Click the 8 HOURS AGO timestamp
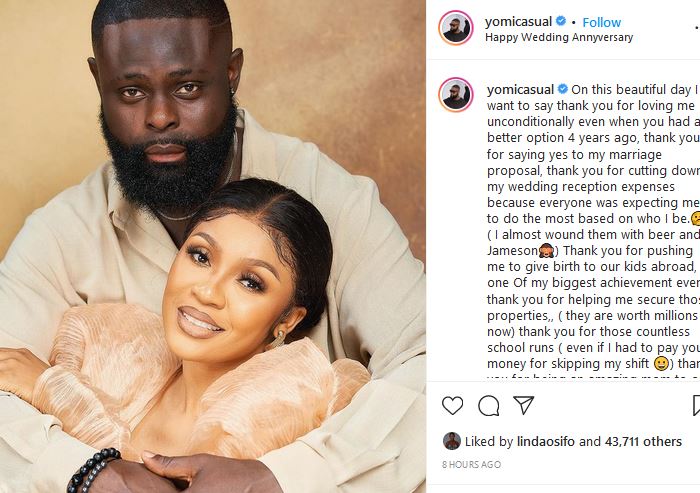 [471, 464]
